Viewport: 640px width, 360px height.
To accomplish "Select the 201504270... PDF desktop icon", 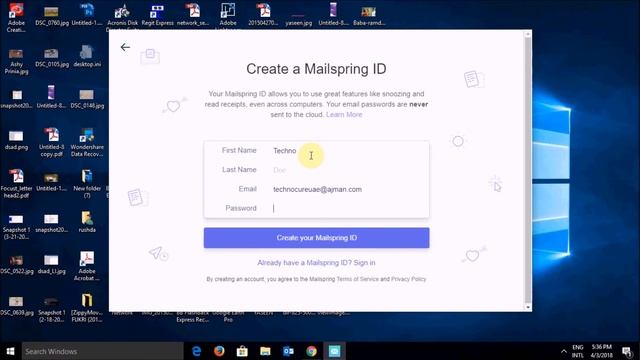I will (263, 16).
